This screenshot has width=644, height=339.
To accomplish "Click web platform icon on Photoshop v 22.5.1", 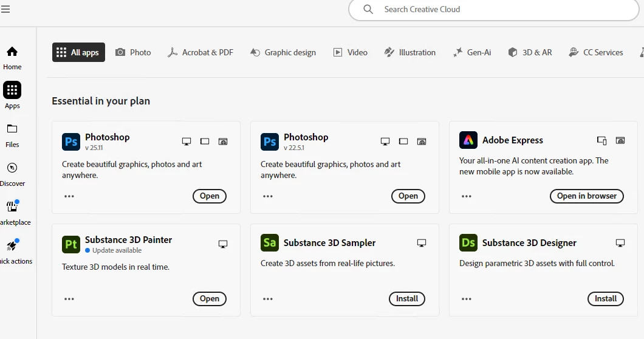I will (422, 142).
